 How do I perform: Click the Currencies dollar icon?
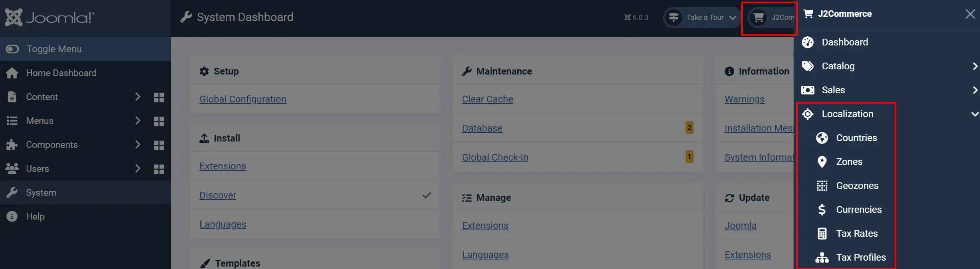822,210
